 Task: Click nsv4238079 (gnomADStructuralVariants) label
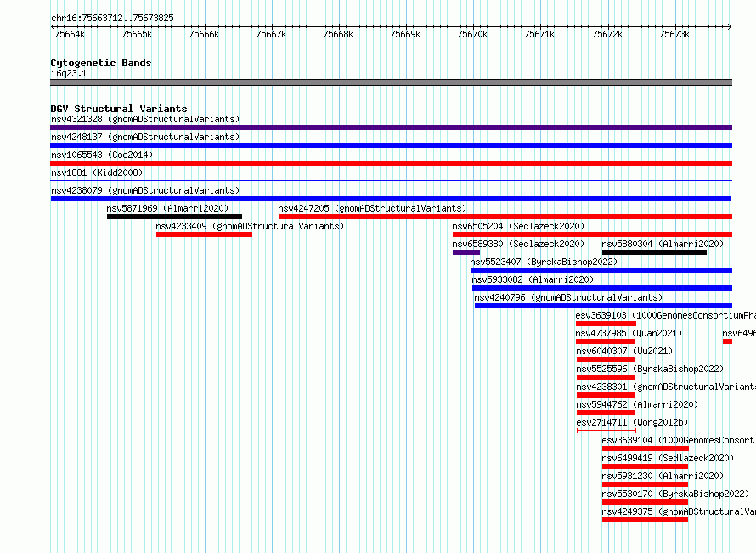click(145, 190)
